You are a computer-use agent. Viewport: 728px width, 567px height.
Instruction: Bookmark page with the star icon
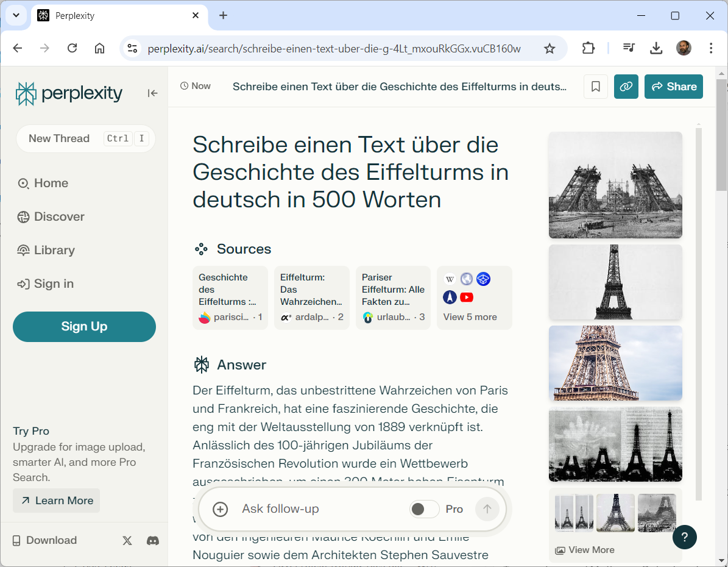(x=550, y=49)
